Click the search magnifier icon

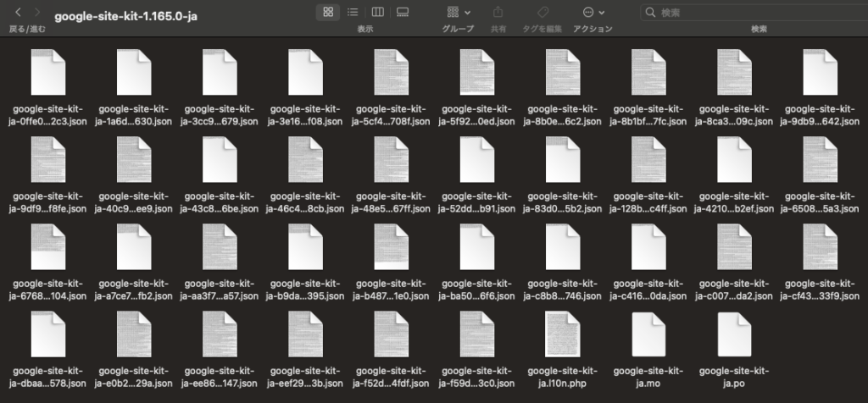tap(650, 13)
